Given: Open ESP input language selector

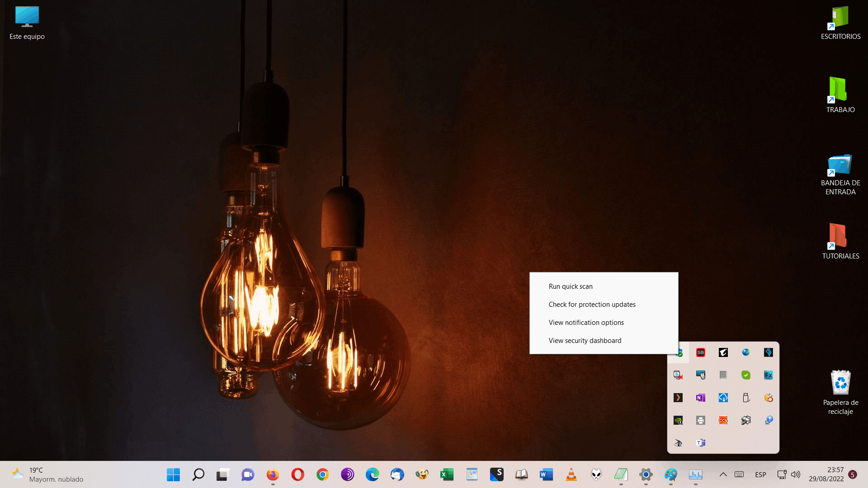Looking at the screenshot, I should click(760, 474).
